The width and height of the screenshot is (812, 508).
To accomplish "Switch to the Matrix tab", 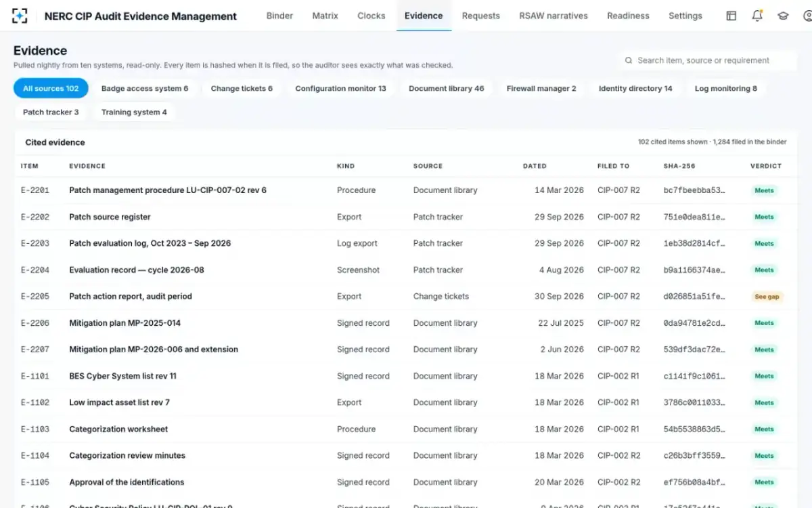I will click(325, 16).
